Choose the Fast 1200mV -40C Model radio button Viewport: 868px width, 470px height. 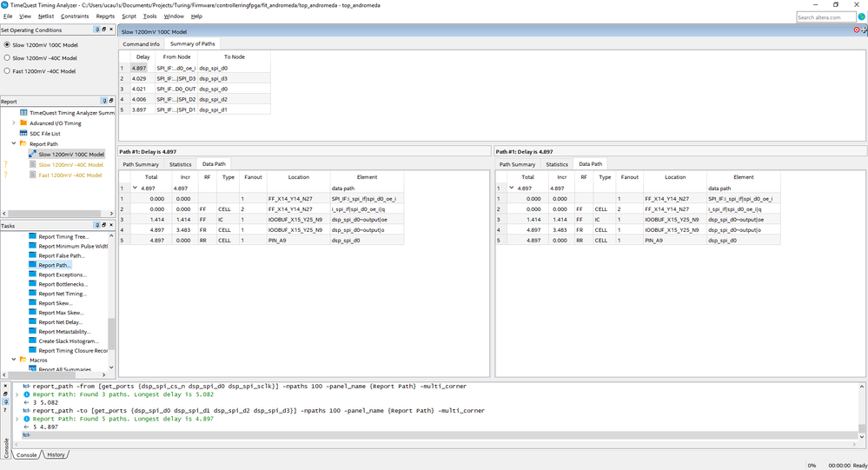(x=7, y=71)
